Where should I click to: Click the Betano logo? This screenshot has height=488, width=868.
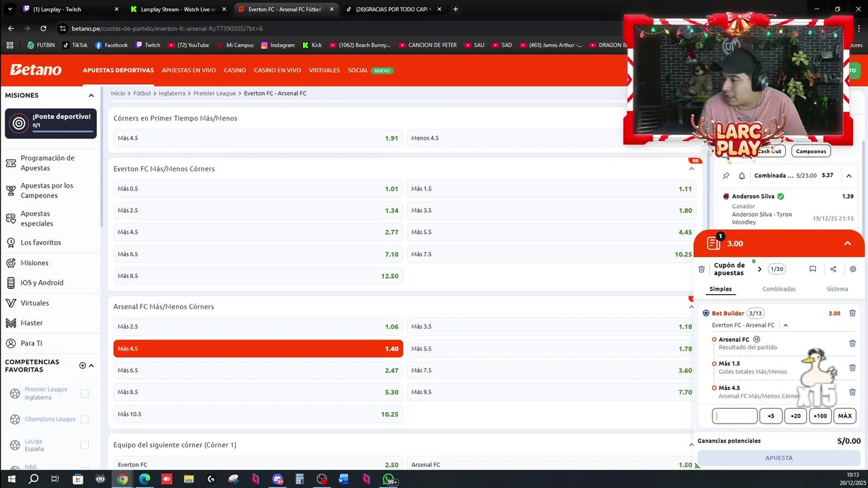click(x=35, y=70)
